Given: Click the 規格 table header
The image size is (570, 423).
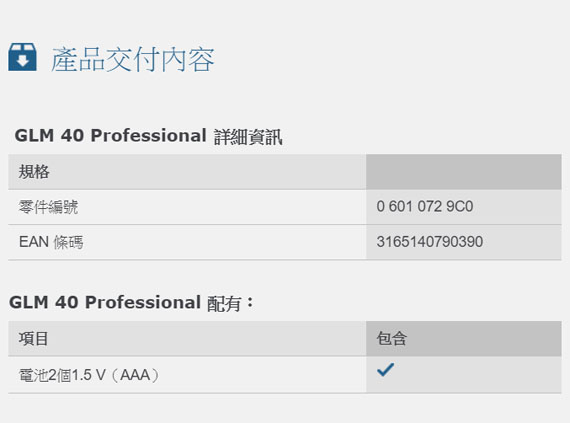Looking at the screenshot, I should pyautogui.click(x=34, y=172).
